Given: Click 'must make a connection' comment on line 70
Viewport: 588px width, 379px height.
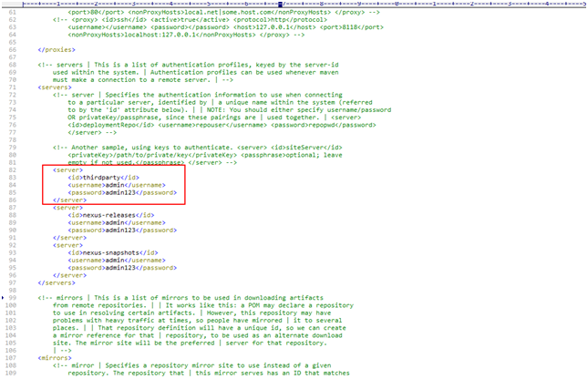Looking at the screenshot, I should point(143,79).
